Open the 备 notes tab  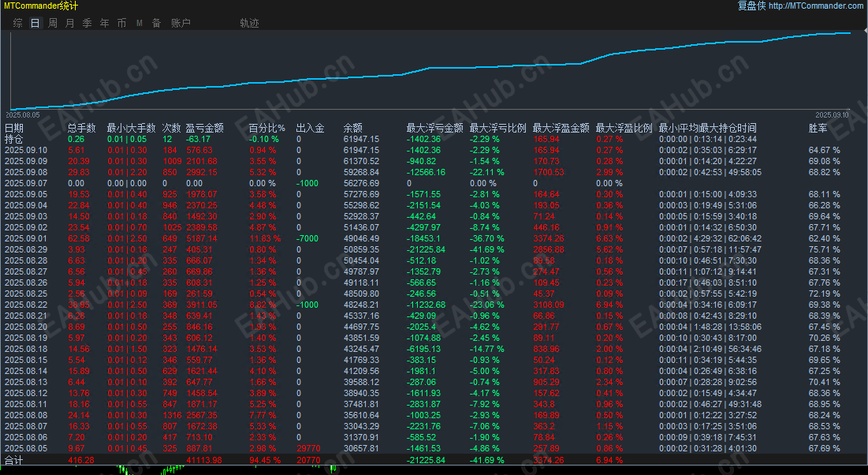(x=157, y=23)
